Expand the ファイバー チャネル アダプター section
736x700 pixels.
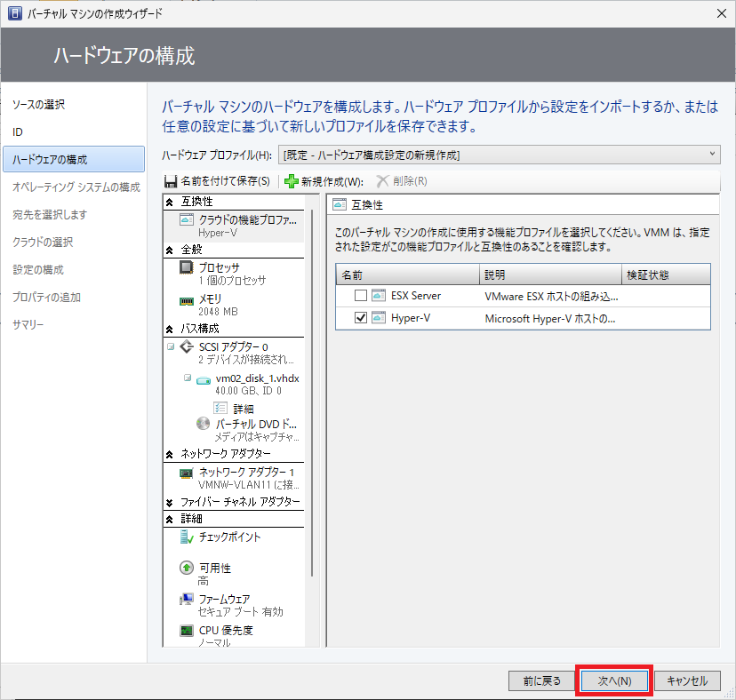[x=170, y=503]
